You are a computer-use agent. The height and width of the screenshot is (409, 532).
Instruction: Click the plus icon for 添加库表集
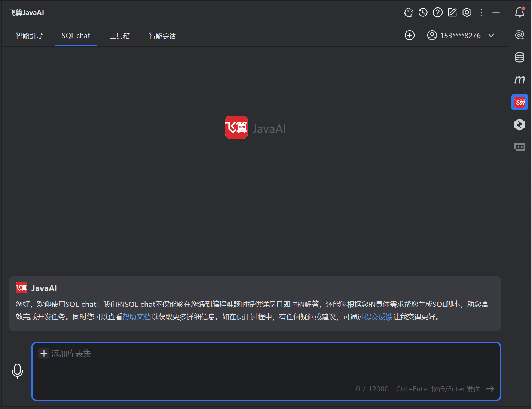[x=44, y=353]
